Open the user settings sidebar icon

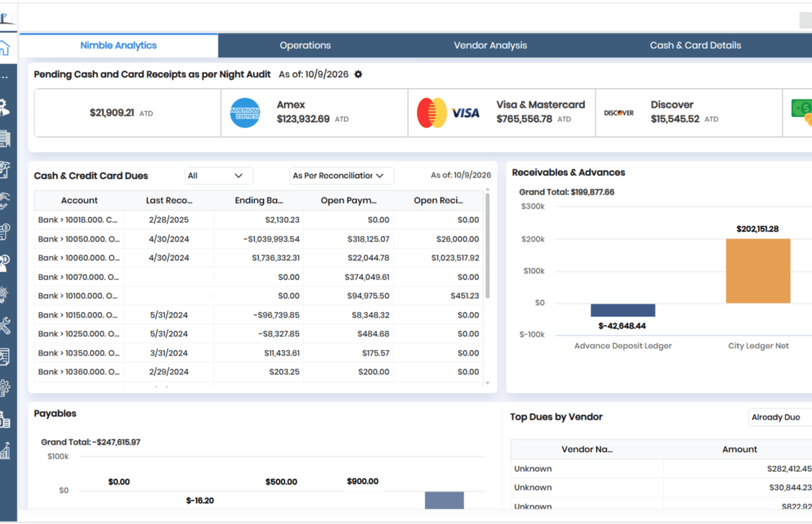coord(4,108)
